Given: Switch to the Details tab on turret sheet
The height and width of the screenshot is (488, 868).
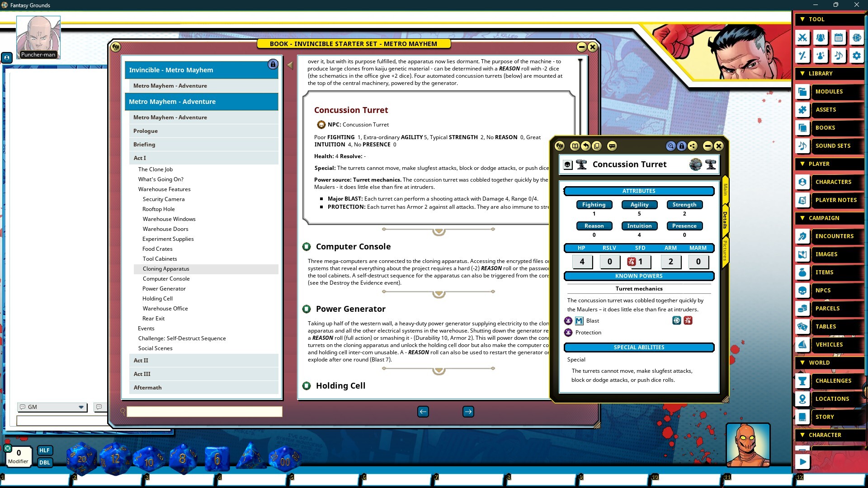Looking at the screenshot, I should point(725,220).
